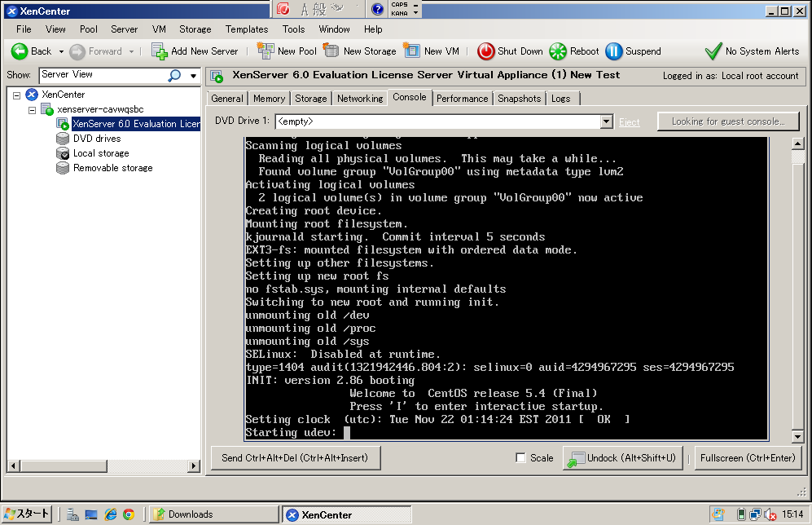The width and height of the screenshot is (812, 525).
Task: Click Fullscreen (Ctrl+Enter) button
Action: tap(748, 458)
